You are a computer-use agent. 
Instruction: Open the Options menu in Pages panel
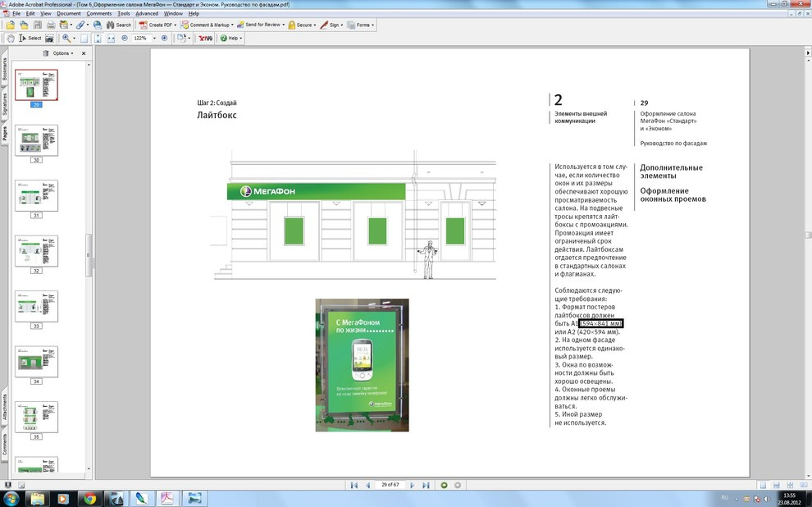[x=63, y=53]
